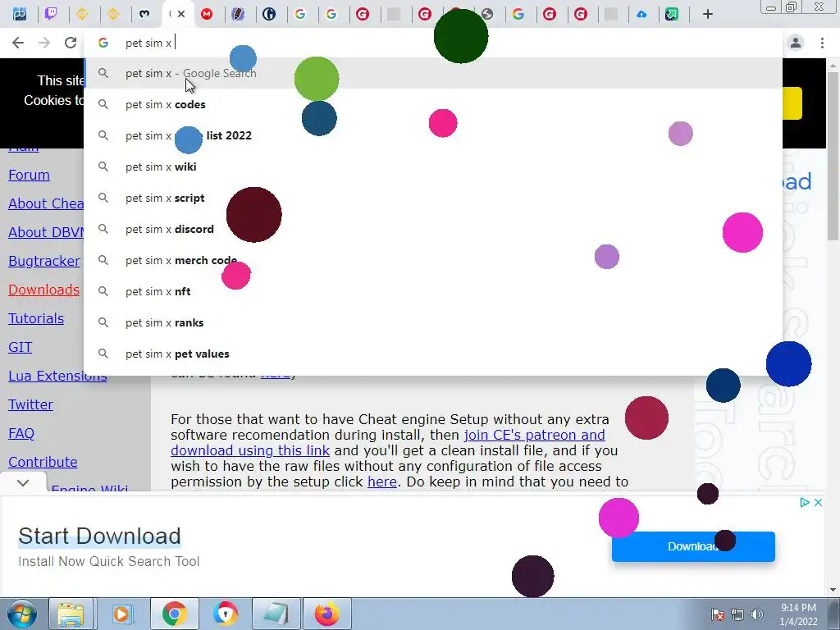Viewport: 840px width, 630px height.
Task: Click the scrollbar down arrow
Action: tap(833, 590)
